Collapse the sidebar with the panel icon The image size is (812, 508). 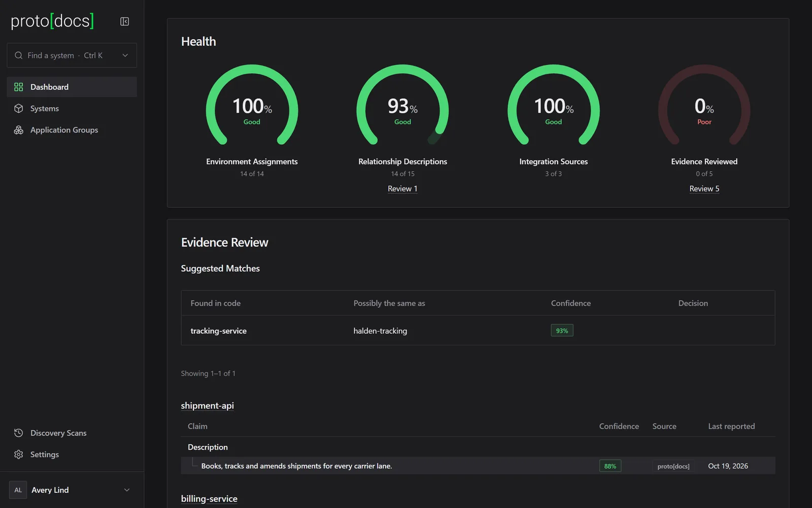pos(124,21)
